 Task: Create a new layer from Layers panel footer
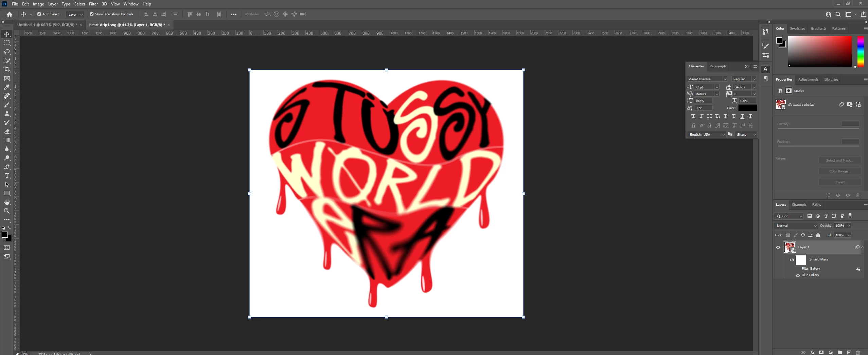coord(849,352)
